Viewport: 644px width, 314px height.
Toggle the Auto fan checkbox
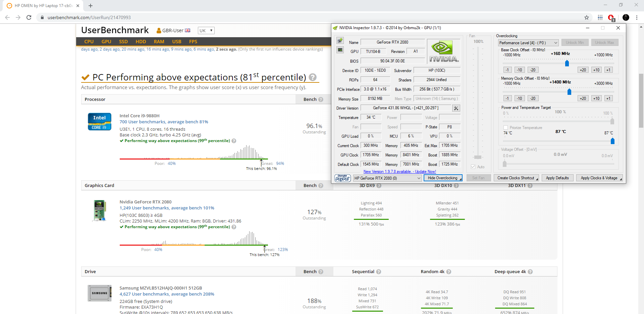click(473, 167)
